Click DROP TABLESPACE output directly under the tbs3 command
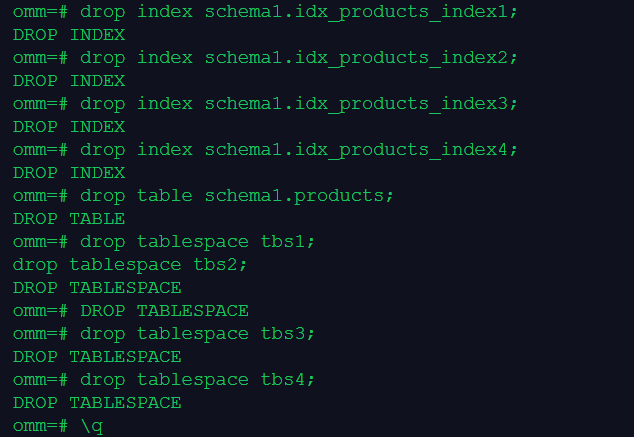 97,357
